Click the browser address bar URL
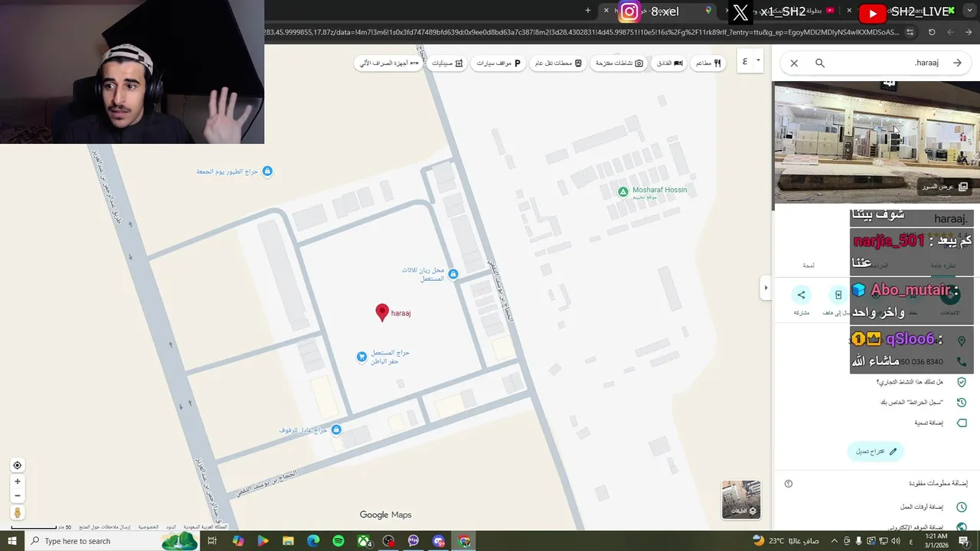 (582, 32)
